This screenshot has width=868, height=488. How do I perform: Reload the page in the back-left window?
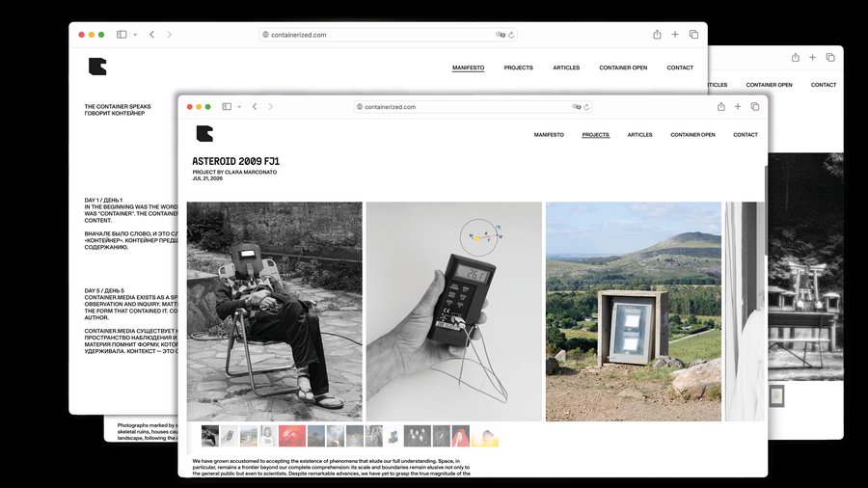(511, 35)
